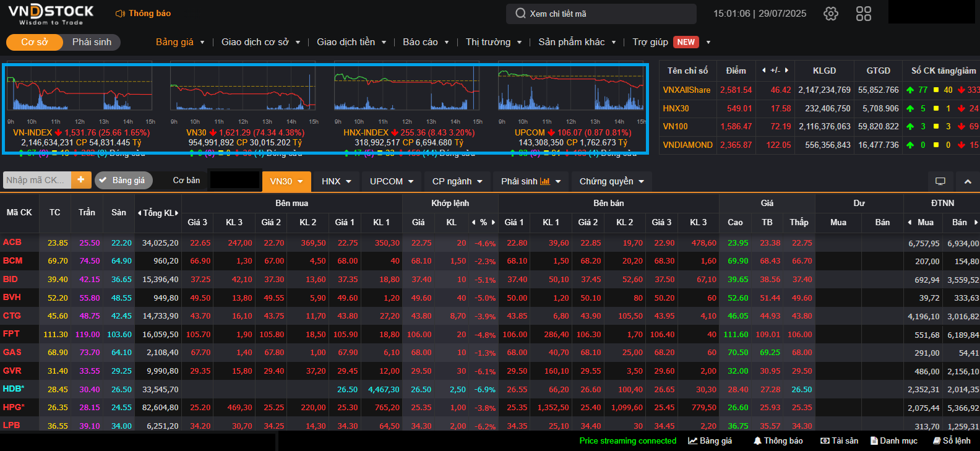Click right arrow beside ĐTNN Bán header
This screenshot has width=980, height=451.
(x=976, y=222)
